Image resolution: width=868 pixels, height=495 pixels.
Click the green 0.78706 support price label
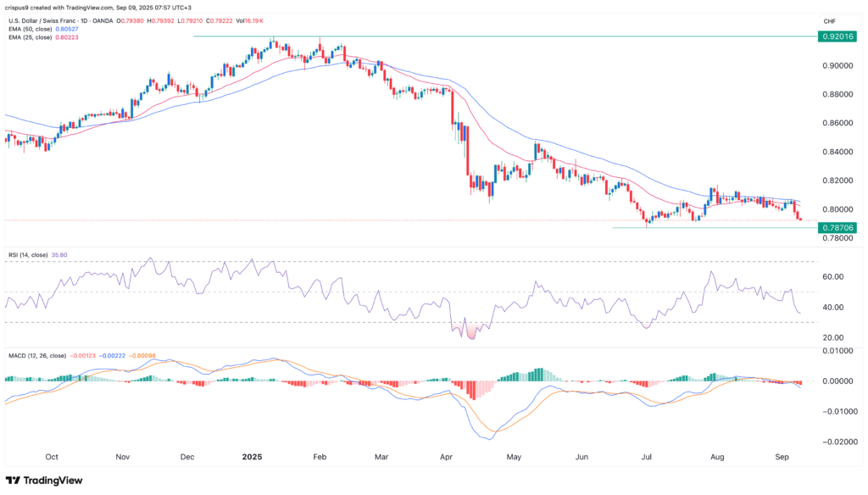(x=836, y=228)
